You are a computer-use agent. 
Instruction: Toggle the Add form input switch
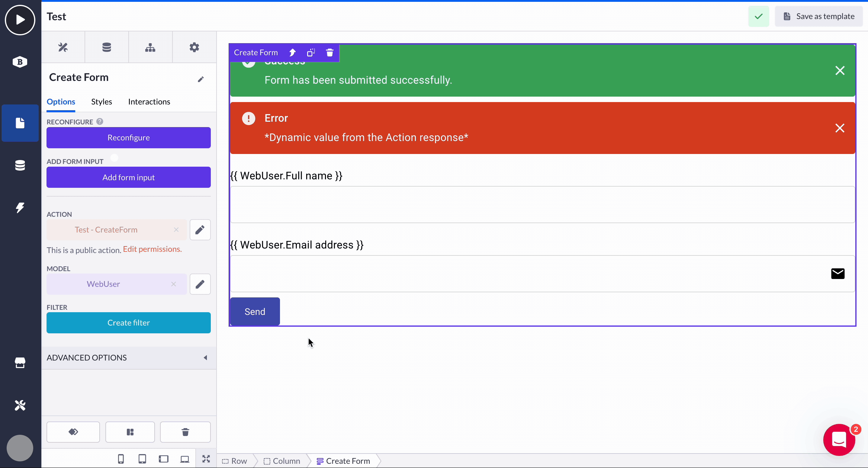114,158
